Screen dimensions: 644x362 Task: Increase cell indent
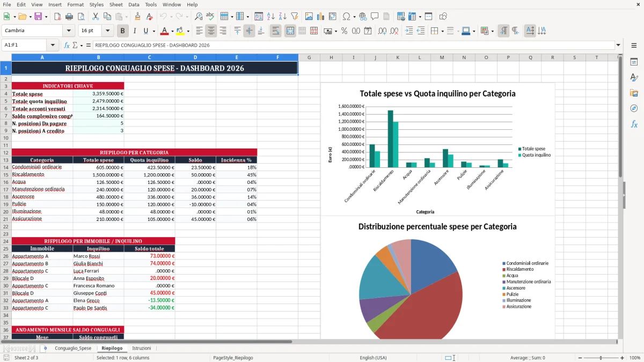[x=409, y=31]
